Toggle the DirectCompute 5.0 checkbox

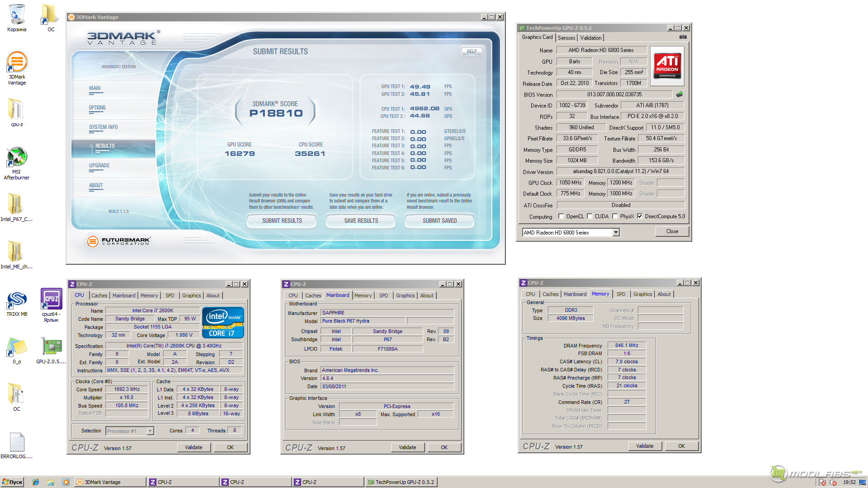click(640, 216)
